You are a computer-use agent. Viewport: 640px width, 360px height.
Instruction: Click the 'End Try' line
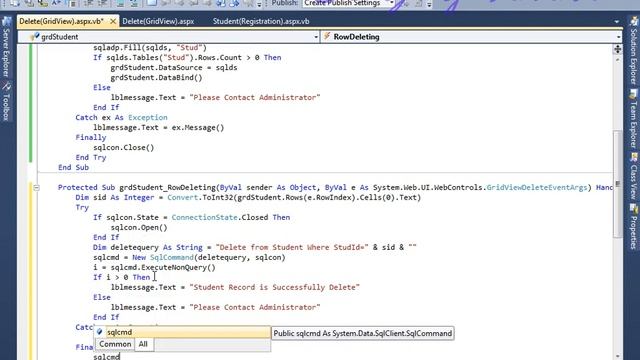[91, 158]
